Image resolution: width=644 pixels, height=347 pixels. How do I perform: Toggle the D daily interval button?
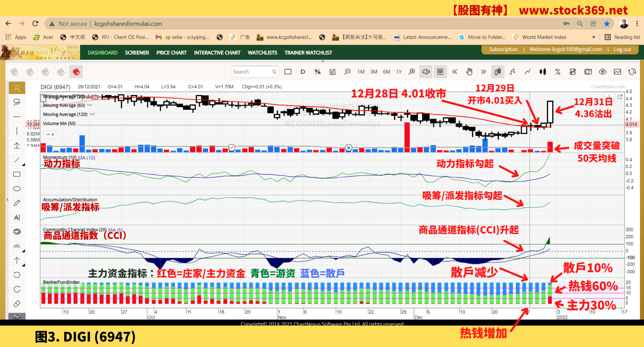(303, 72)
